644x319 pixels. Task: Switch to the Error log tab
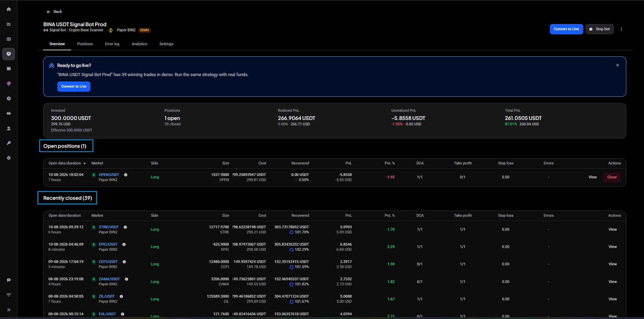112,44
